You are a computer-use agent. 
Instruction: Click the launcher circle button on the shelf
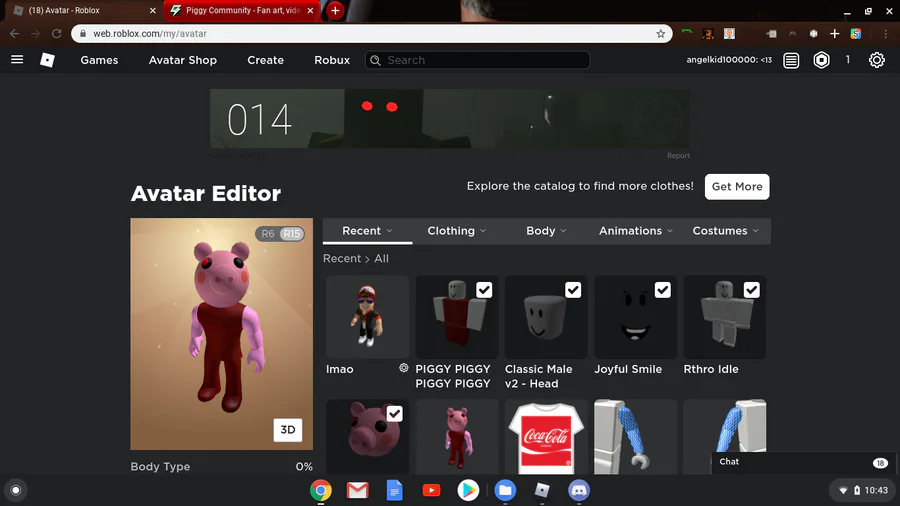point(16,491)
